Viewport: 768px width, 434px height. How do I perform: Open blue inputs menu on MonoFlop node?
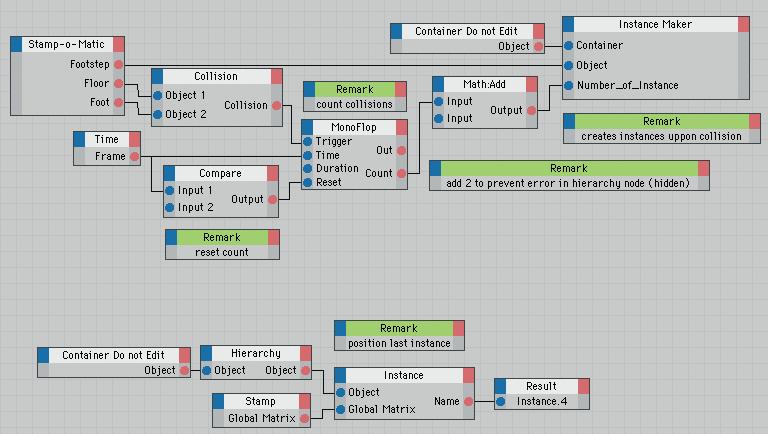[x=307, y=127]
